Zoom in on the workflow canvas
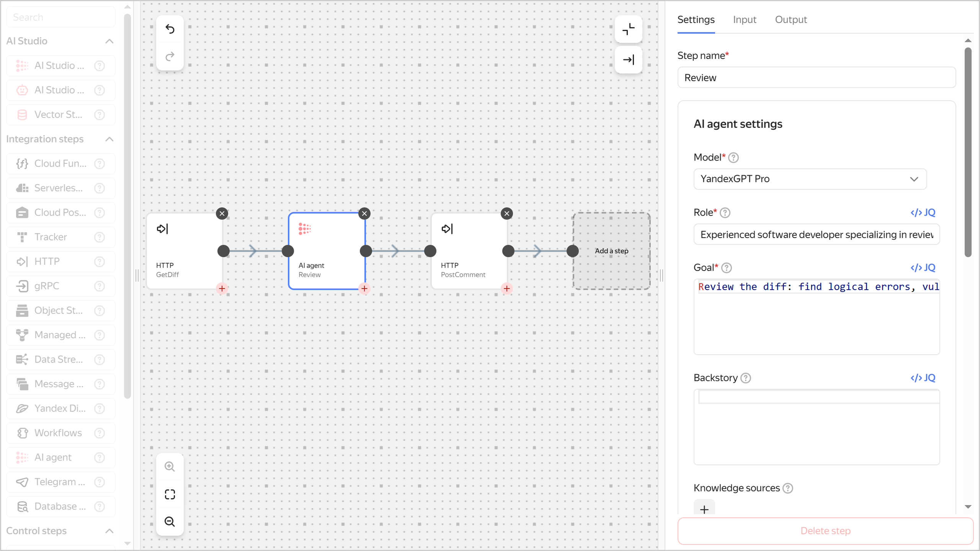The height and width of the screenshot is (551, 980). pyautogui.click(x=170, y=466)
